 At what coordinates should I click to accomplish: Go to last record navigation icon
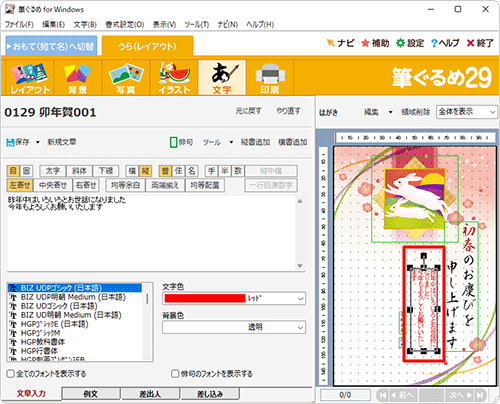coord(480,395)
